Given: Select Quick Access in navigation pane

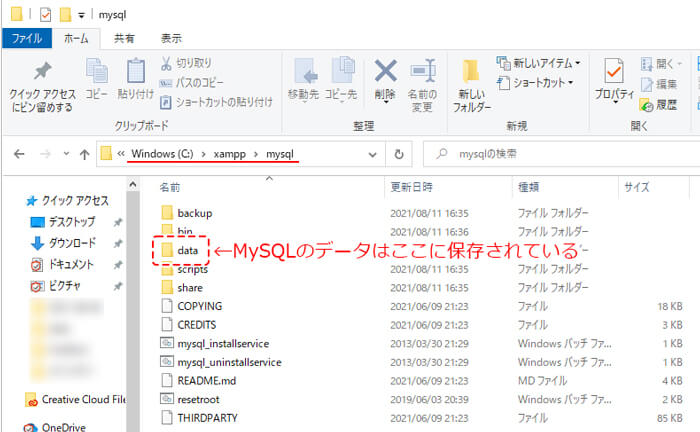Looking at the screenshot, I should tap(67, 201).
